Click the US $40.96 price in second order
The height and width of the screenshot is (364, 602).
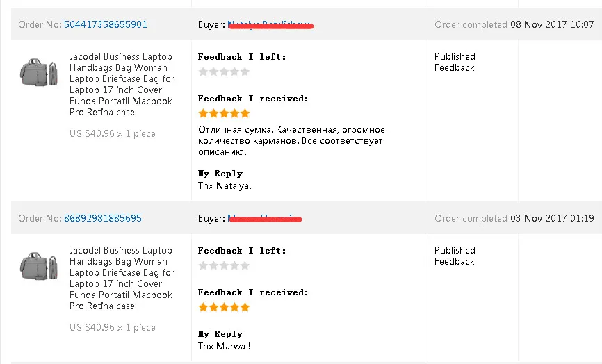tap(113, 327)
